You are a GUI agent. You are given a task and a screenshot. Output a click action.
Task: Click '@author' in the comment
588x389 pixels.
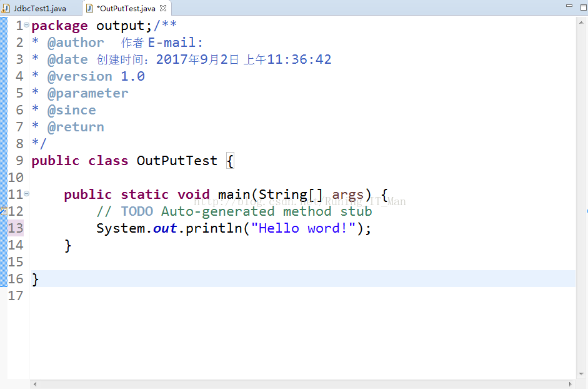pyautogui.click(x=76, y=43)
